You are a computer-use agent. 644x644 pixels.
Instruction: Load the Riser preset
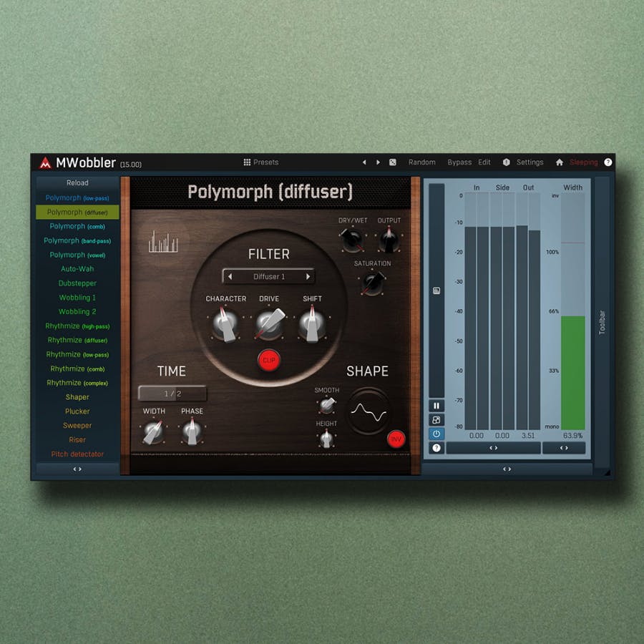tap(77, 439)
